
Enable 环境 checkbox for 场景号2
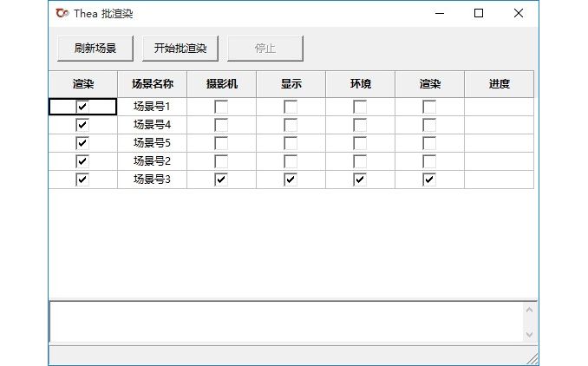(x=360, y=161)
